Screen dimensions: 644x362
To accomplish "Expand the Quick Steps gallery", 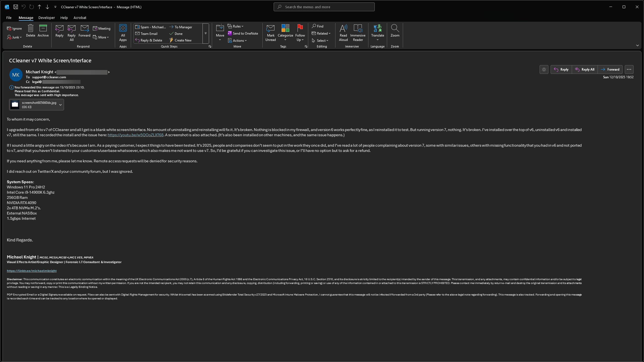I will 206,34.
